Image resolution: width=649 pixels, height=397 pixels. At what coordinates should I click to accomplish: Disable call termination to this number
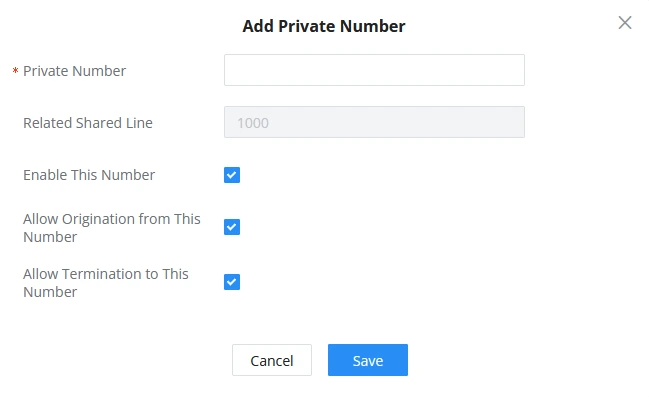(x=232, y=282)
